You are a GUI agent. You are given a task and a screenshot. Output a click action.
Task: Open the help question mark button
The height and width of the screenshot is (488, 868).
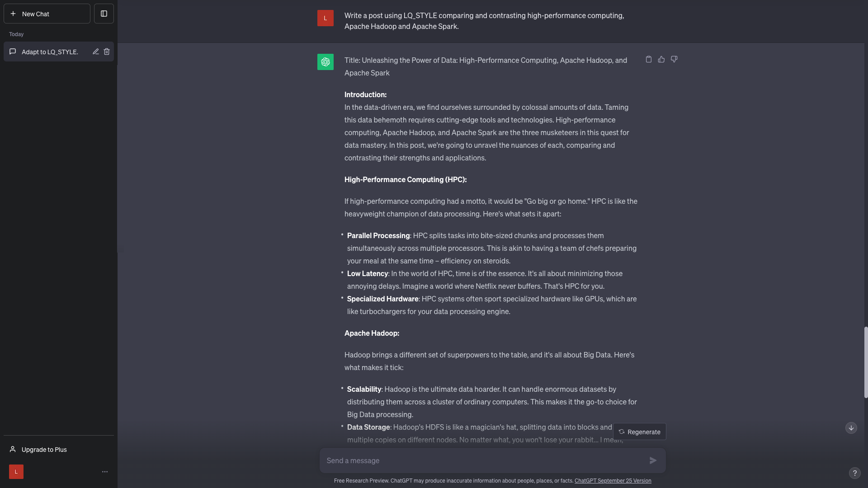(854, 473)
